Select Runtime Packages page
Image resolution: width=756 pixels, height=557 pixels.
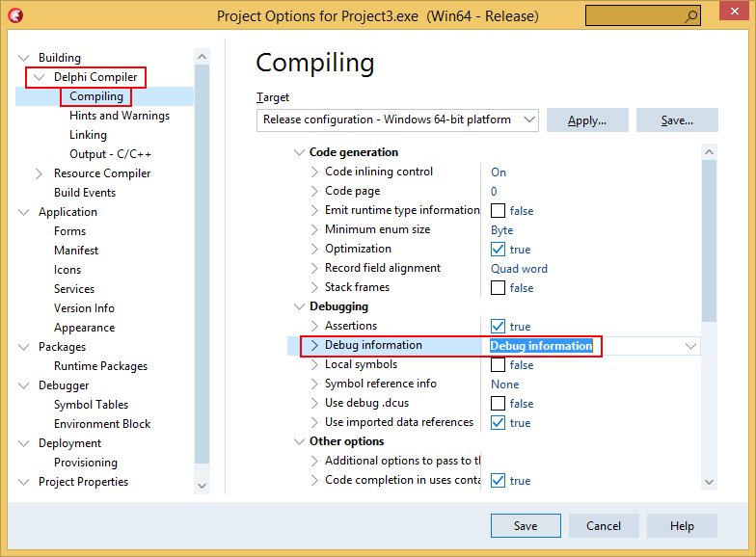coord(100,366)
